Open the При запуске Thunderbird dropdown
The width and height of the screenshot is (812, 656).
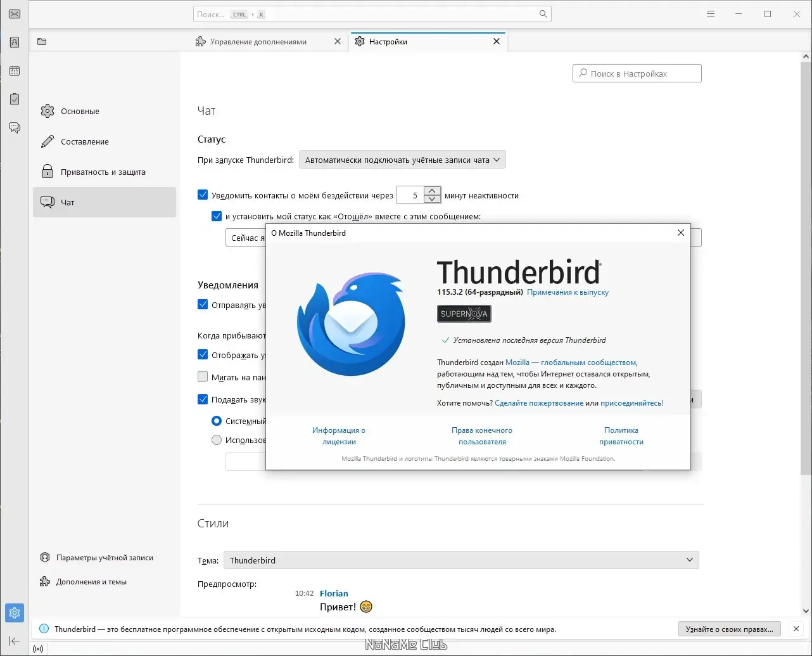(x=402, y=160)
